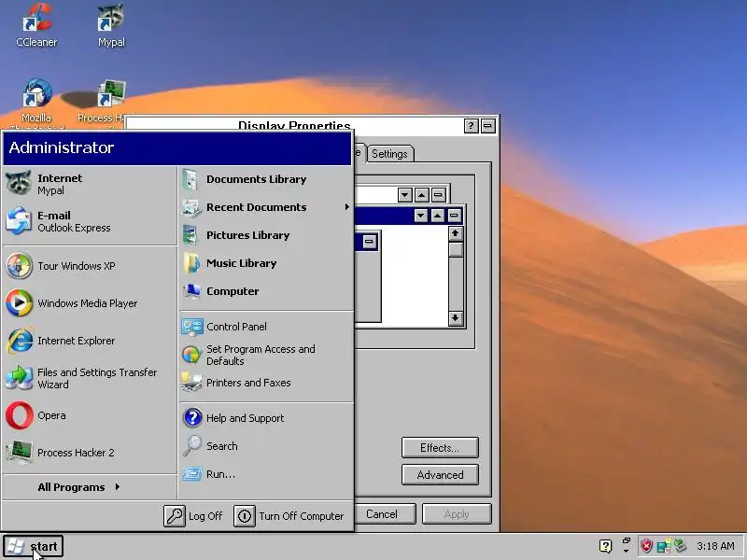Open Computer from Start menu

click(266, 291)
